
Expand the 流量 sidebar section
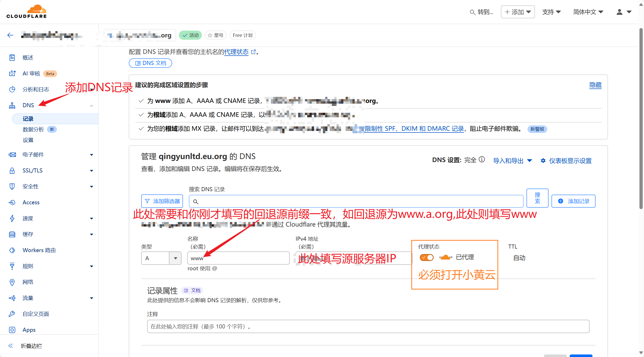91,298
